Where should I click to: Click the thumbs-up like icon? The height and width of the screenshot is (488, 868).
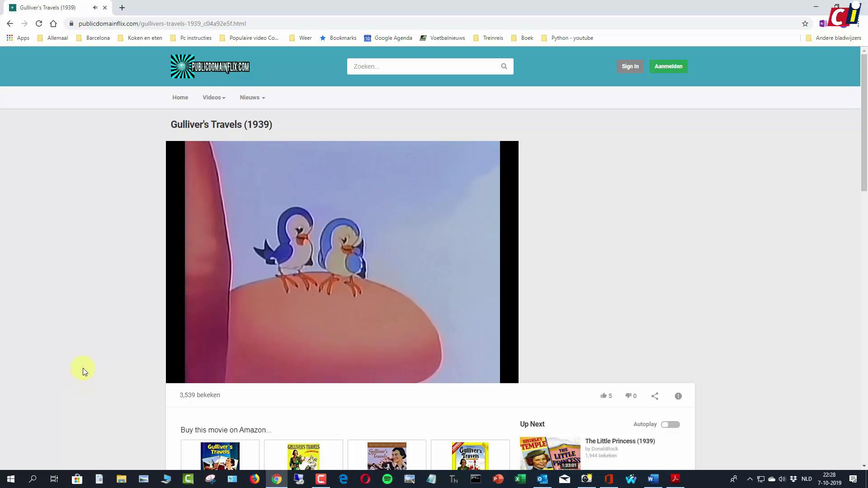click(603, 396)
